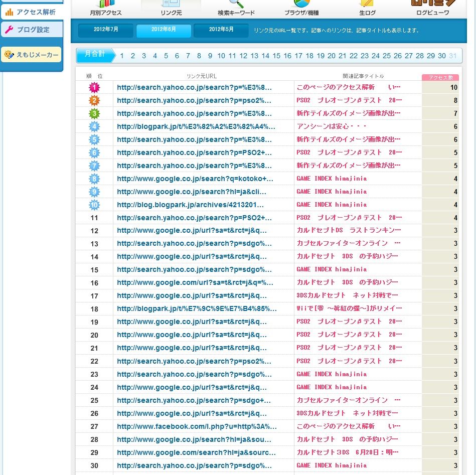Click the rank 2 orange badge

94,100
